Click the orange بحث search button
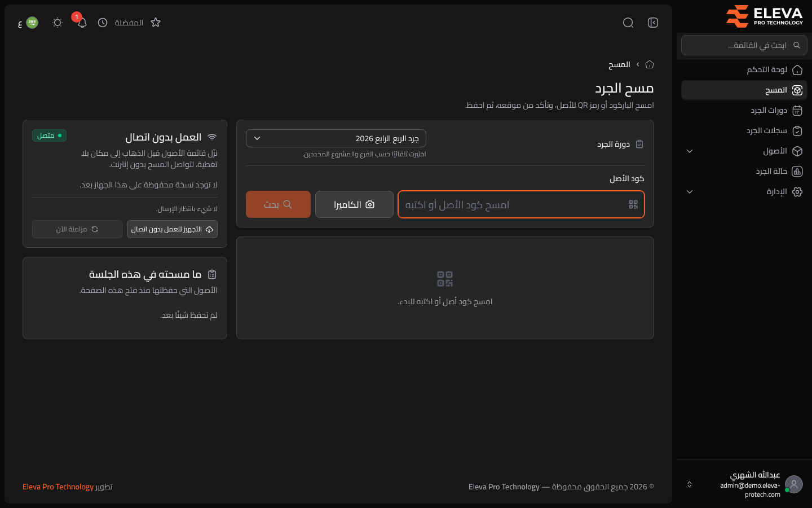This screenshot has height=508, width=812. point(278,204)
